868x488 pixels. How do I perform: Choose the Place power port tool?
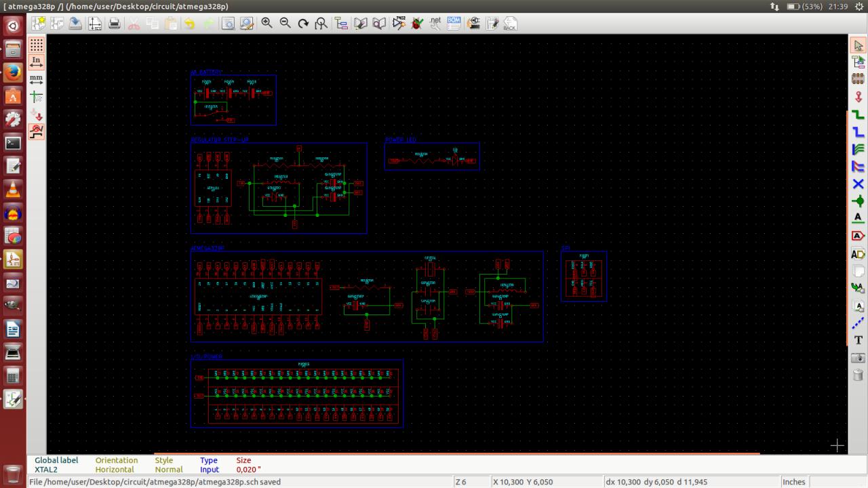(x=858, y=97)
